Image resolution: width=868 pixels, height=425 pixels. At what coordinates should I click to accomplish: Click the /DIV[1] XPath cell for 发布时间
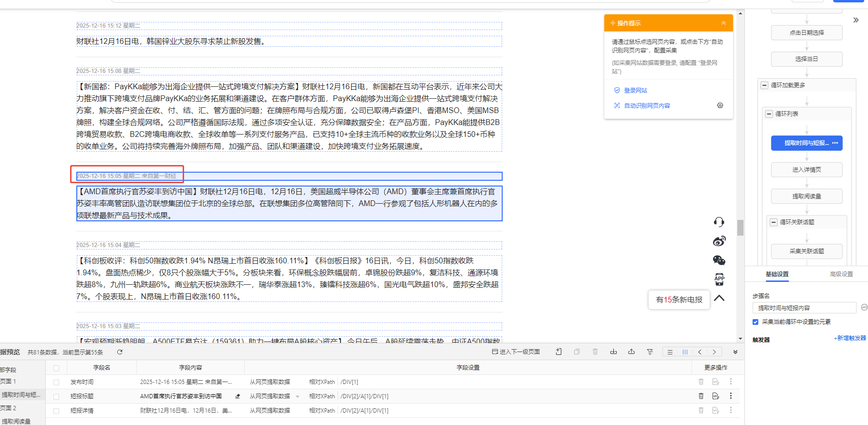coord(349,382)
